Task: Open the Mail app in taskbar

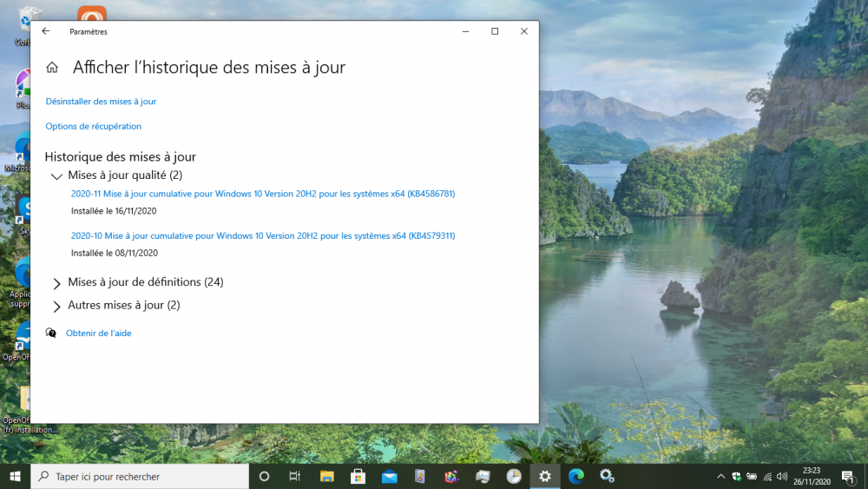Action: (x=389, y=476)
